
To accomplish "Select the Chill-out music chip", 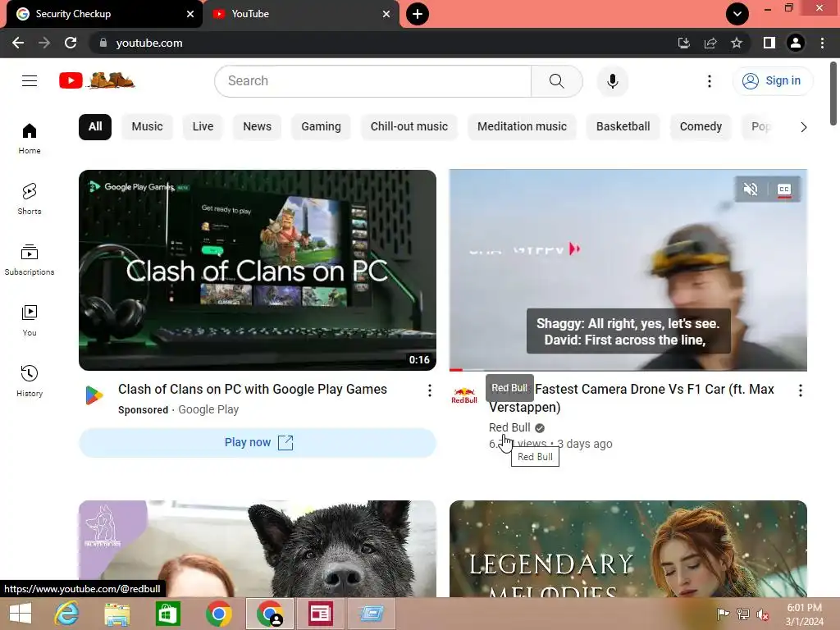I will pos(409,127).
